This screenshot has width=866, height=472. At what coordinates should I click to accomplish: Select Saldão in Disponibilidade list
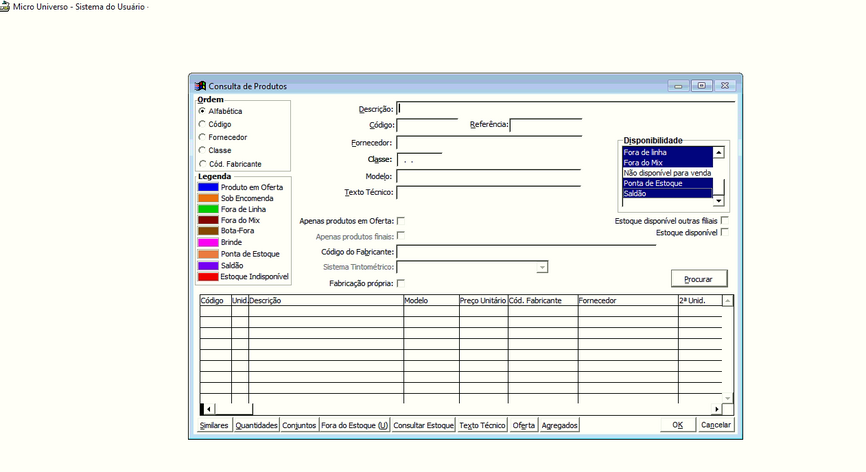click(x=668, y=193)
